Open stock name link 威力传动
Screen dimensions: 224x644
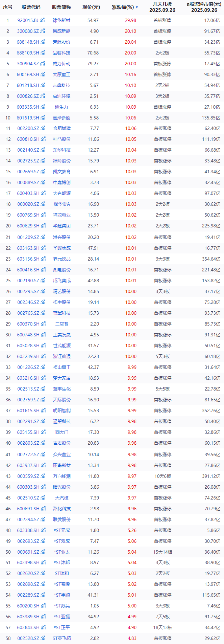tap(62, 64)
